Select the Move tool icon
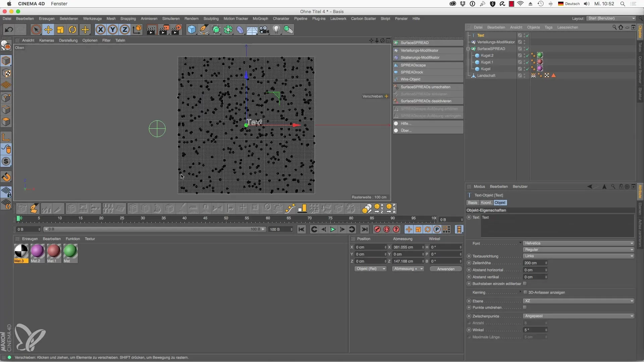 coord(48,29)
